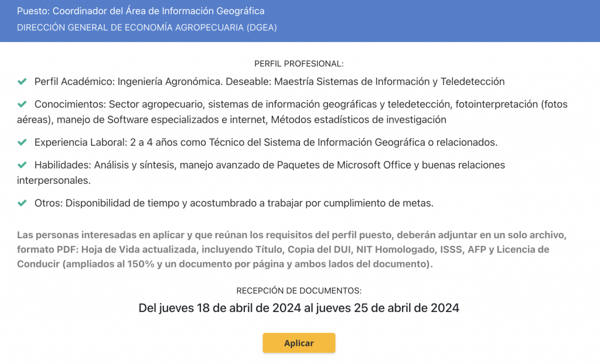Click the checkmark icon beside Conocimientos

tap(22, 104)
